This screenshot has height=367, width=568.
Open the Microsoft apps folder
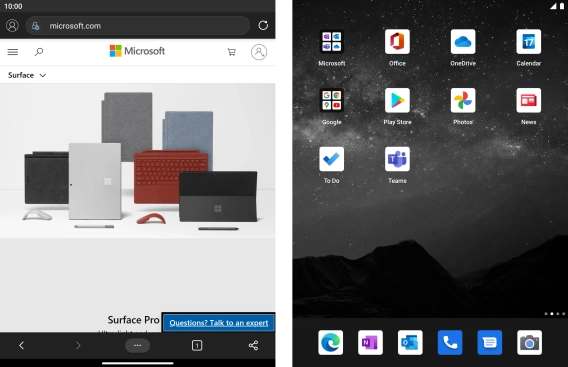[331, 47]
